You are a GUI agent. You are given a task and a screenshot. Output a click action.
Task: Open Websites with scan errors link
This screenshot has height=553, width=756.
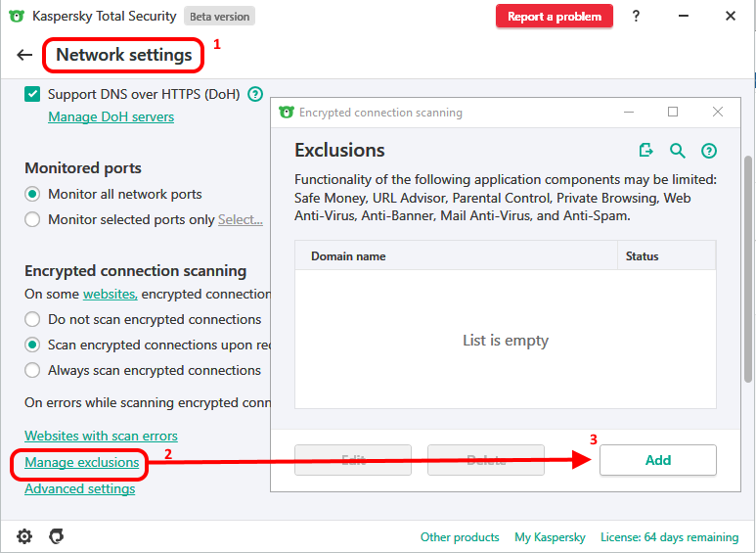[x=102, y=436]
